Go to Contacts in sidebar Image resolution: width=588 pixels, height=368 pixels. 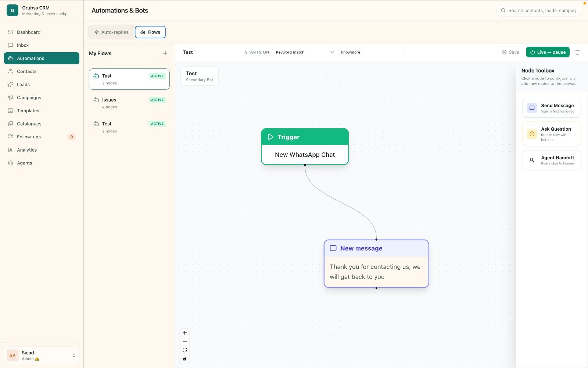click(42, 71)
